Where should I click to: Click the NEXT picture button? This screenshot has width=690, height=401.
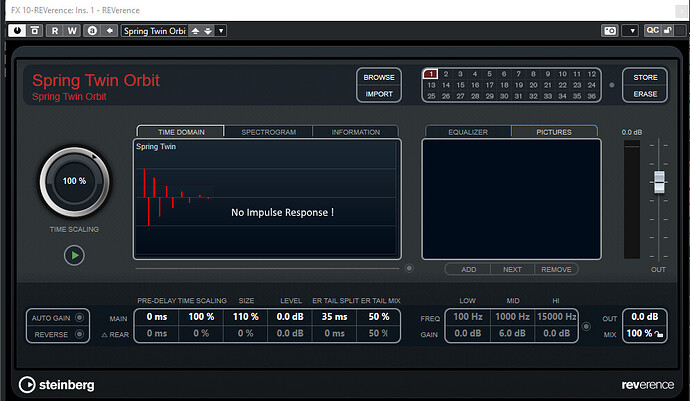[x=512, y=269]
